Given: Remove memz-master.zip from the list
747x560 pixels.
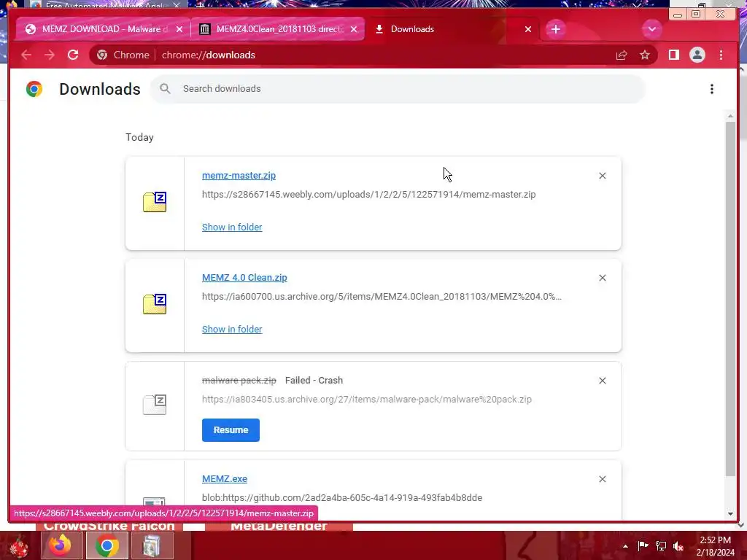Looking at the screenshot, I should click(x=602, y=176).
